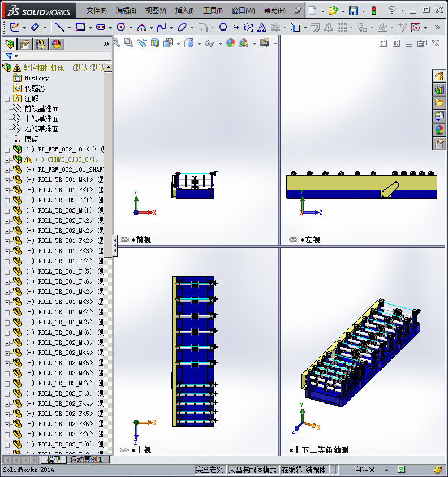Click the Edit Appearance color ball icon
Screen dimensions: 448x477
coord(231,43)
